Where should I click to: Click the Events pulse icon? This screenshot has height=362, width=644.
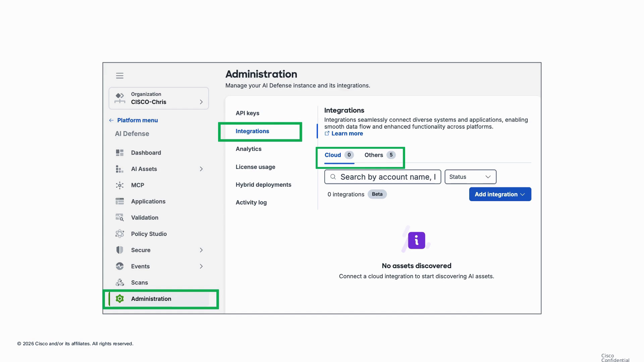coord(120,266)
